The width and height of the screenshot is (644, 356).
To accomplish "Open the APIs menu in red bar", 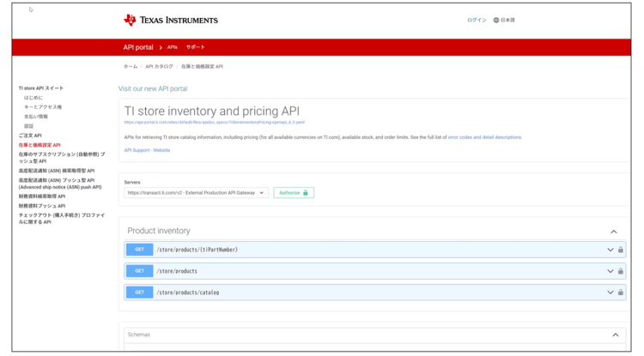I will pyautogui.click(x=172, y=47).
